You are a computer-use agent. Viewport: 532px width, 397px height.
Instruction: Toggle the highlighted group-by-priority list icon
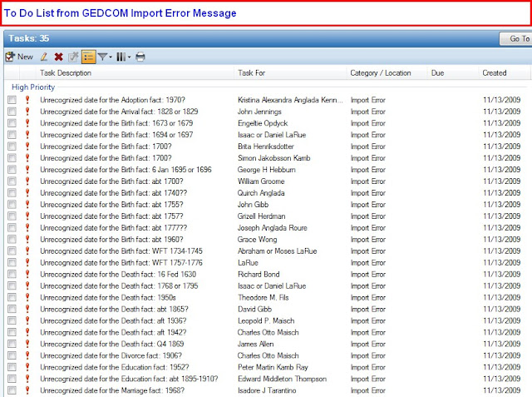pyautogui.click(x=89, y=57)
